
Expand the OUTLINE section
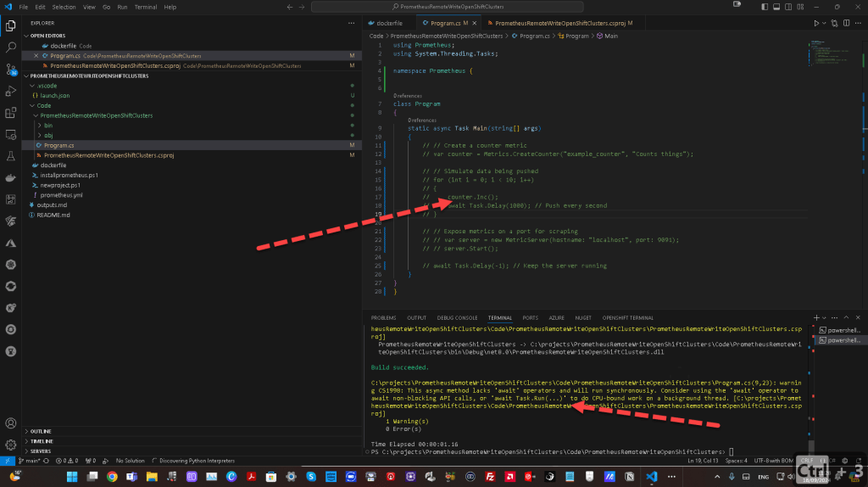click(41, 431)
